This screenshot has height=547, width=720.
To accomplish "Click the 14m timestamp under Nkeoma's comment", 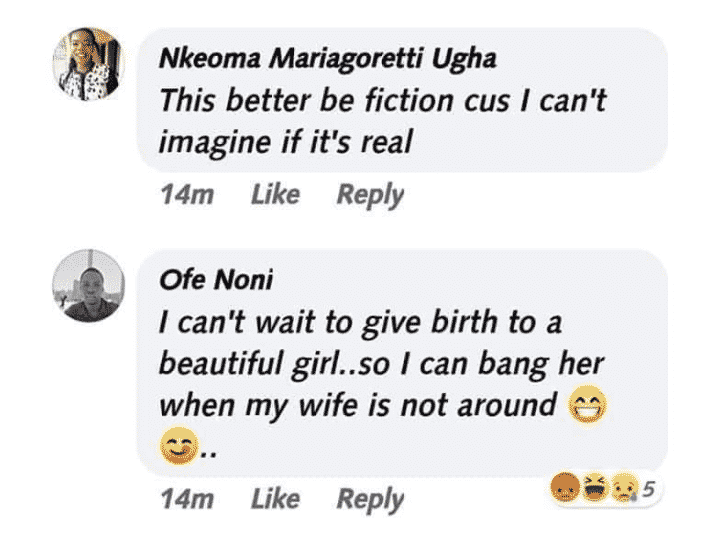I will pos(187,194).
